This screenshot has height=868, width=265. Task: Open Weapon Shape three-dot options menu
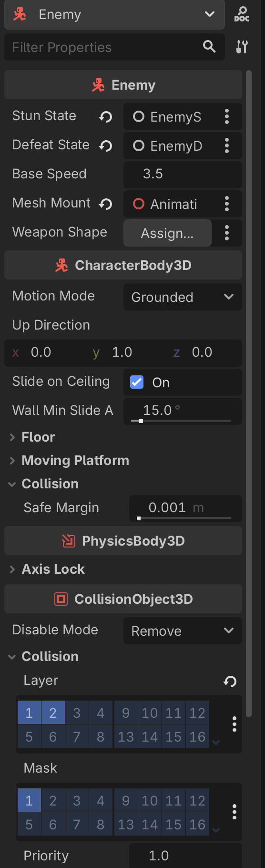(x=227, y=233)
